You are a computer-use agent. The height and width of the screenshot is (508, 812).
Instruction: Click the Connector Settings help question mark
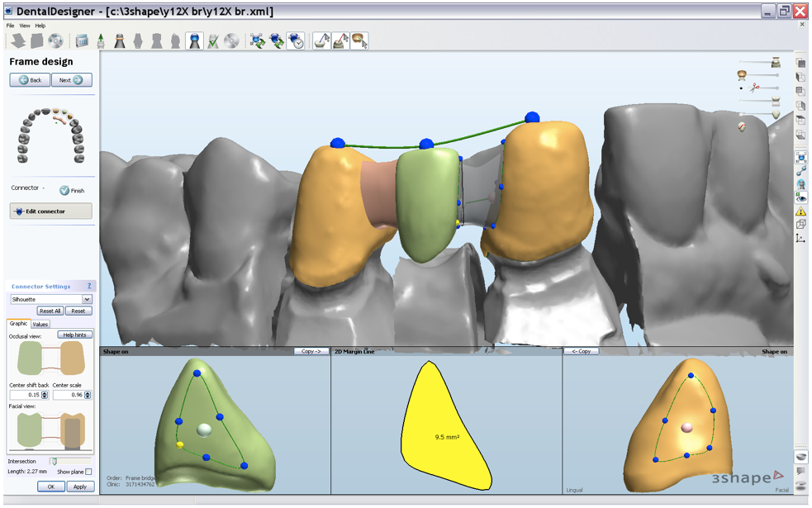89,286
